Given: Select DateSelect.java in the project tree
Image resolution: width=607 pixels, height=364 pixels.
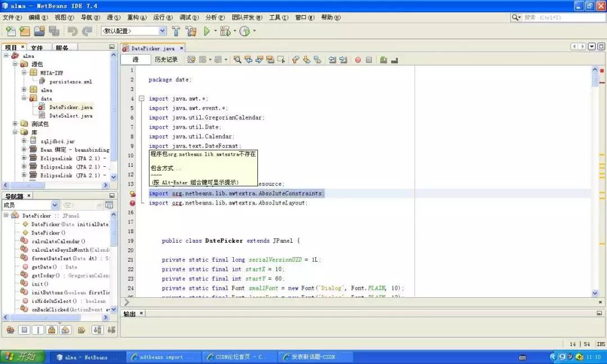Looking at the screenshot, I should [x=70, y=116].
